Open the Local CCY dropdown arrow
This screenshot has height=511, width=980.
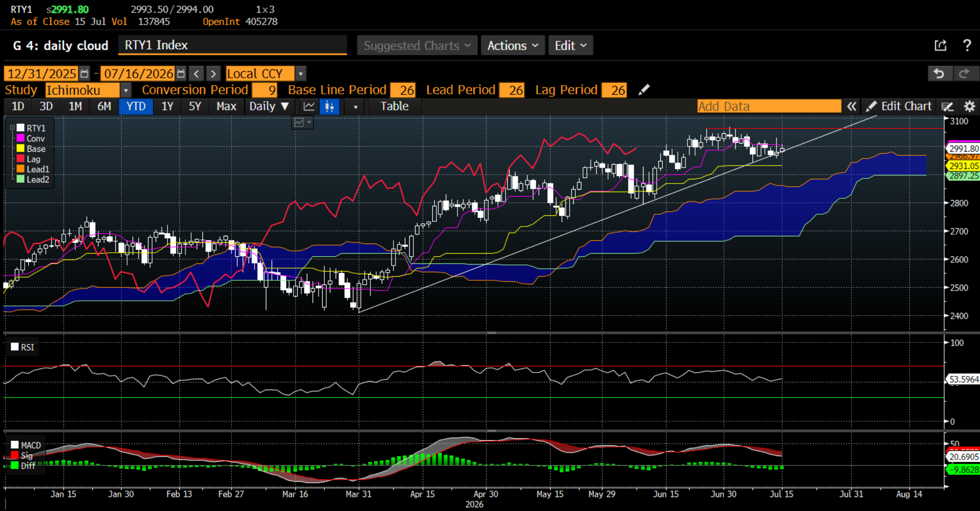301,73
